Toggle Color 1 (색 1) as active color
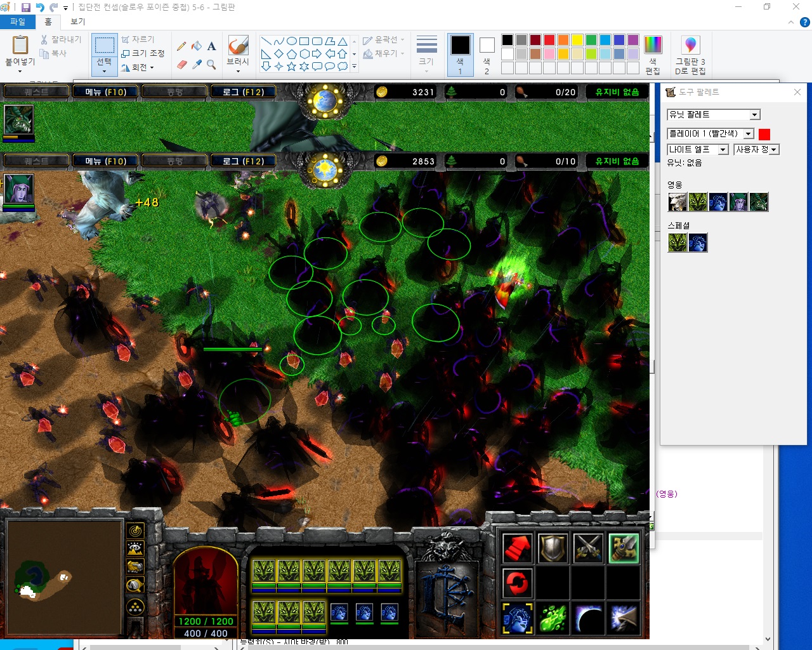The image size is (812, 650). [x=461, y=55]
